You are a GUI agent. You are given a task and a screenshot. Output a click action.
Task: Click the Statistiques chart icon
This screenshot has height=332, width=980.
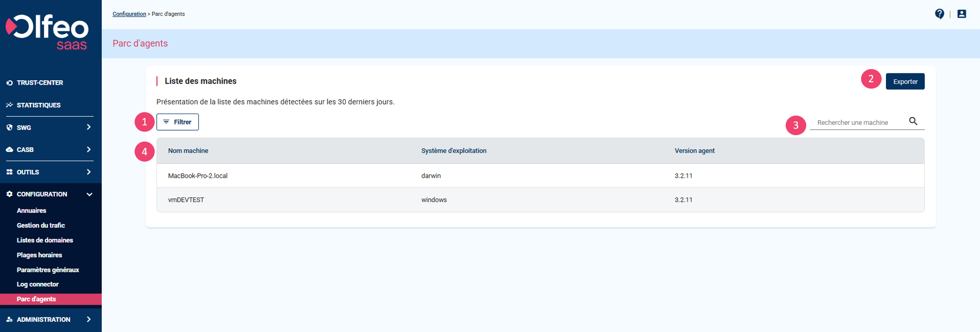coord(9,105)
